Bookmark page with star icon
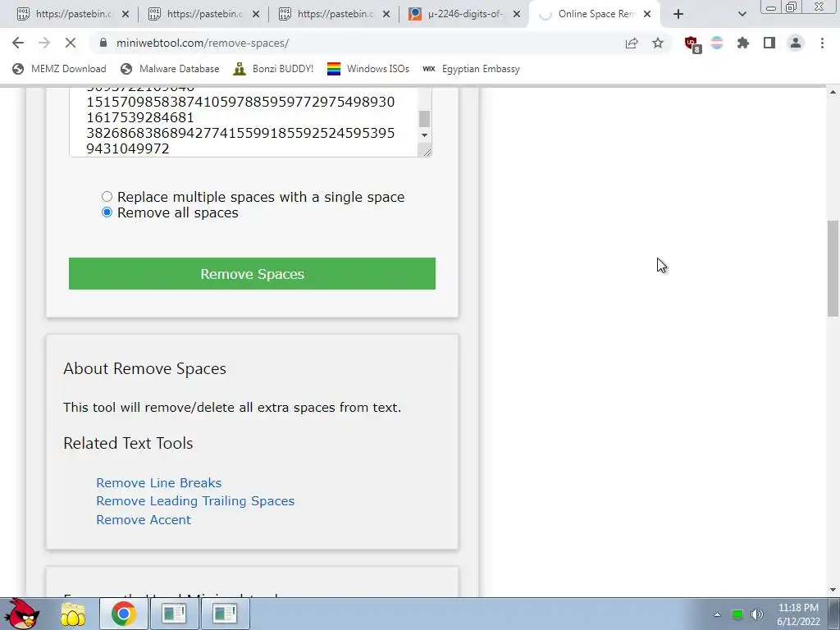Viewport: 840px width, 630px height. (658, 43)
